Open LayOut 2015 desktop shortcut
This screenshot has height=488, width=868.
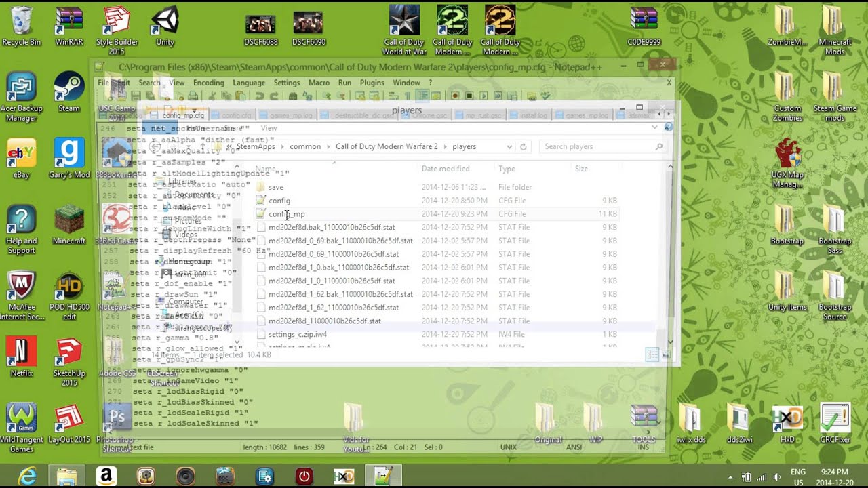69,424
